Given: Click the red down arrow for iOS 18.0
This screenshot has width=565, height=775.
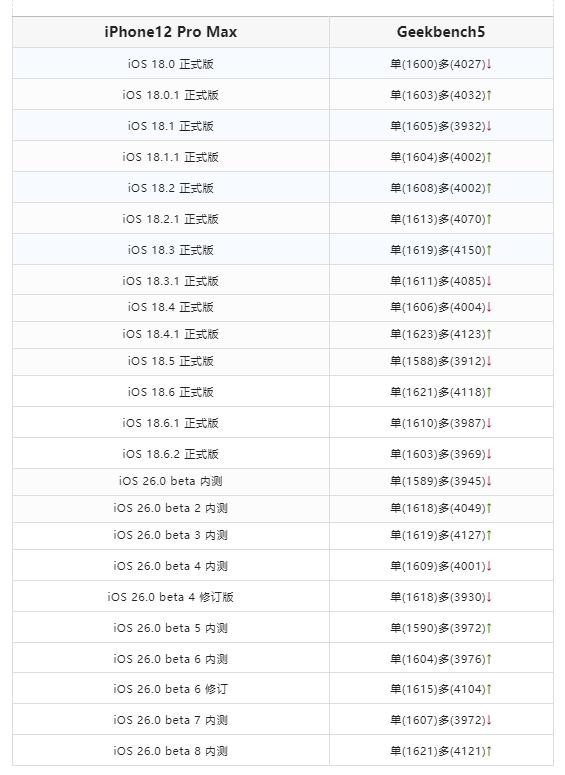Looking at the screenshot, I should click(489, 64).
